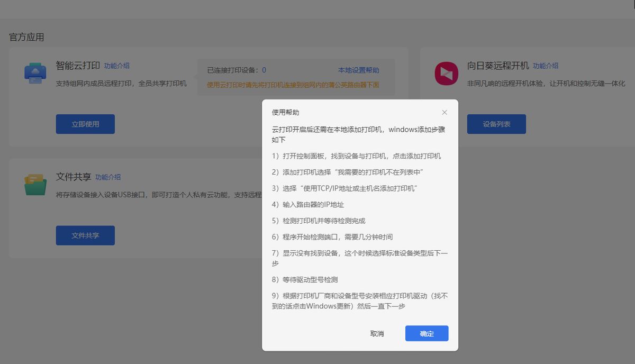Click the 智能云打印 title text
Viewport: 635px width, 364px height.
tap(78, 66)
